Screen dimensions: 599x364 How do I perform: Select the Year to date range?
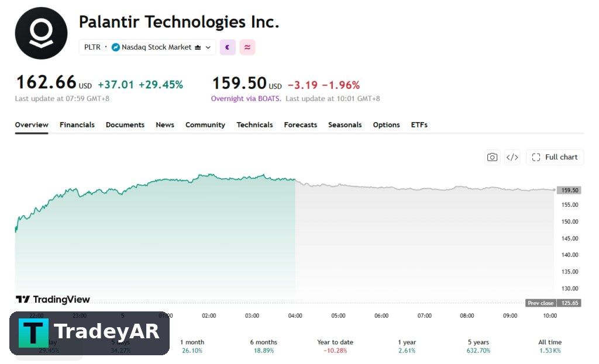click(335, 346)
